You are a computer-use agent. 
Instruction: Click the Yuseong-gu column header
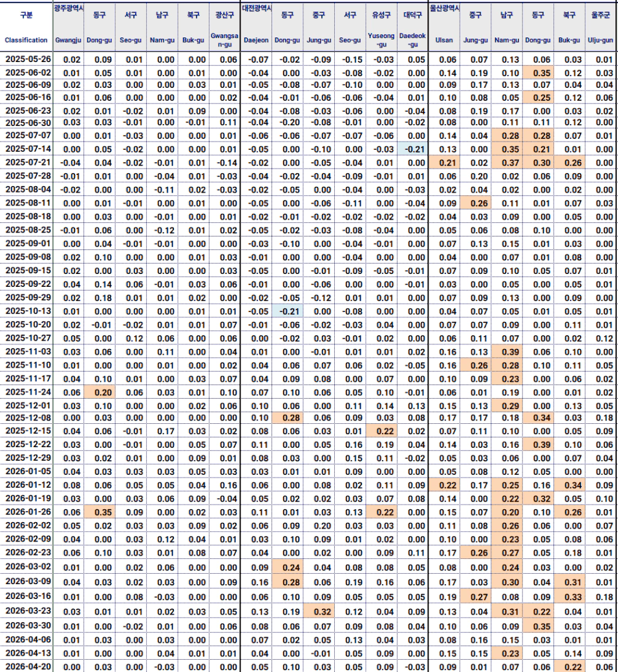[x=381, y=40]
